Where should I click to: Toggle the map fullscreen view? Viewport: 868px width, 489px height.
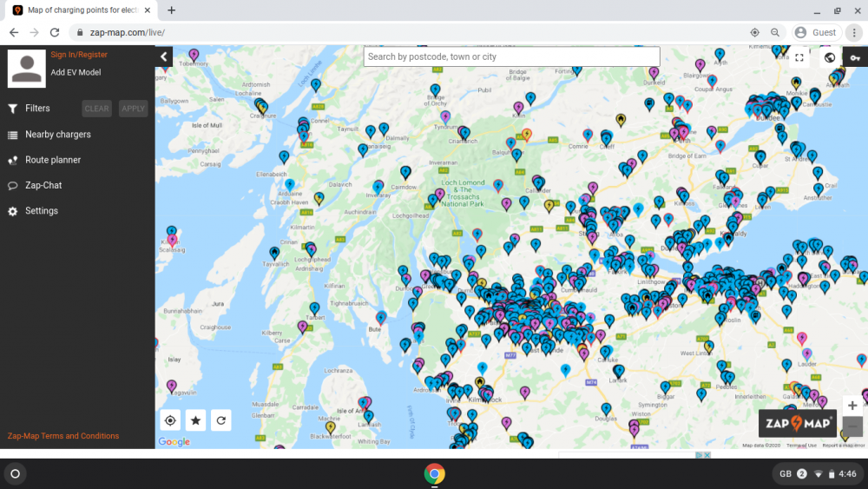click(799, 57)
